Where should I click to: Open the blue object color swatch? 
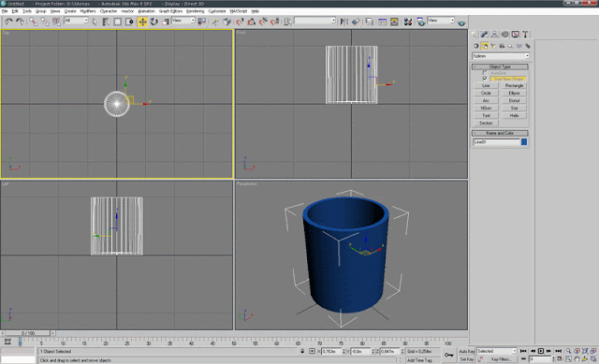[524, 142]
